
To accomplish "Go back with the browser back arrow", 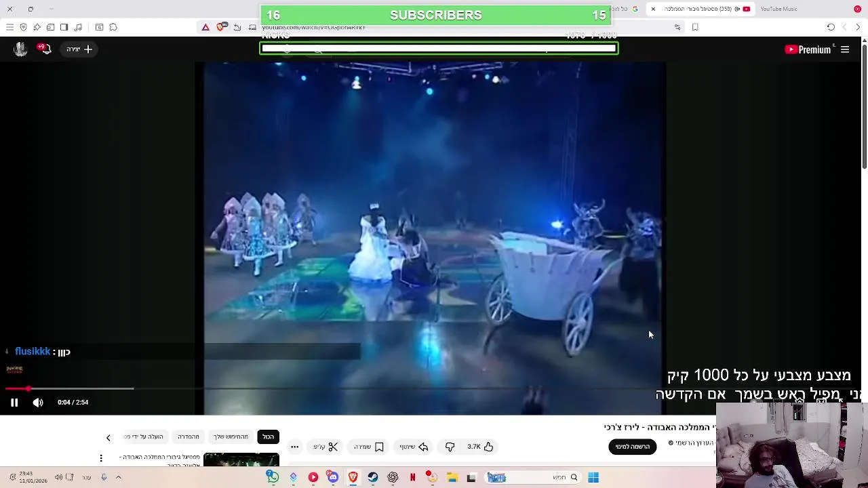I will pyautogui.click(x=858, y=27).
